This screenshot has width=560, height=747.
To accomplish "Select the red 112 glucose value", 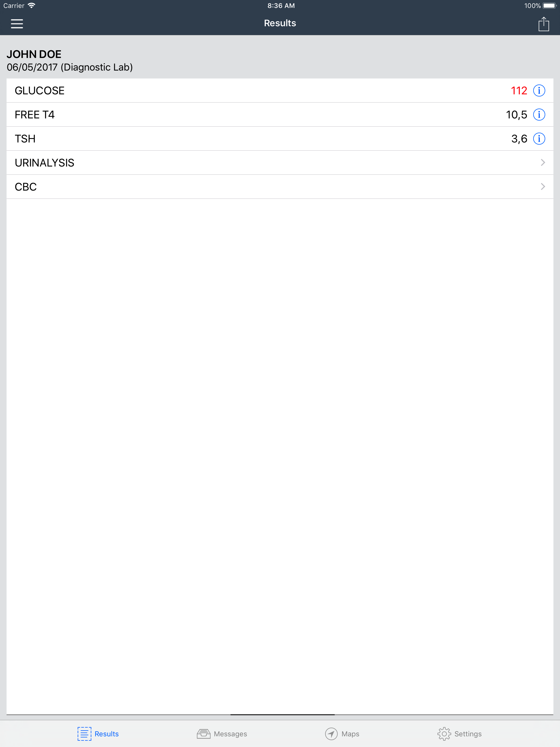I will point(519,91).
